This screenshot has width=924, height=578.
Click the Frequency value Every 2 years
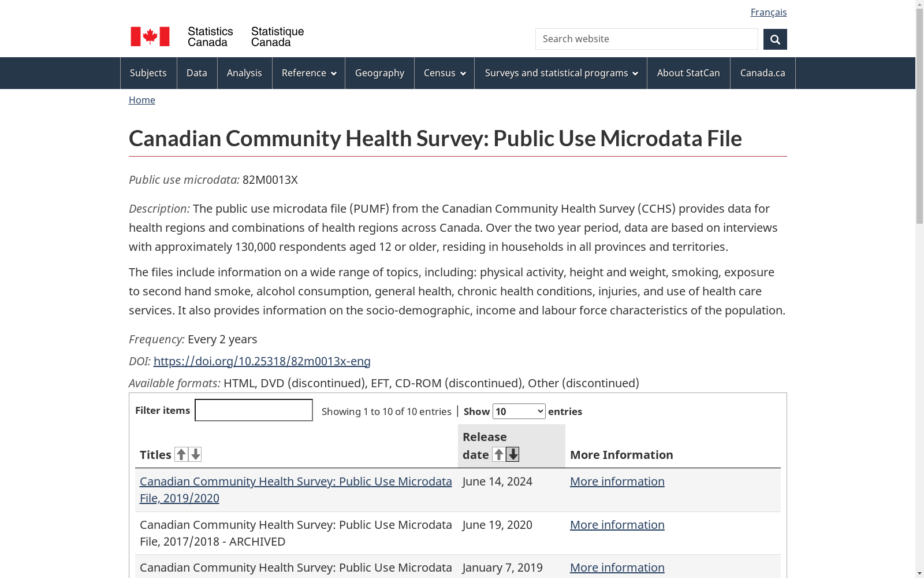[222, 339]
